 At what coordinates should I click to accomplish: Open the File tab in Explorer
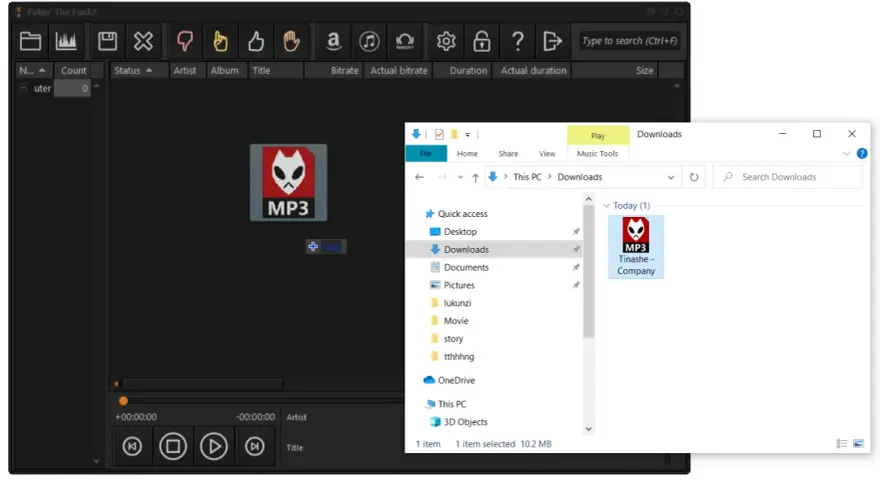coord(426,153)
